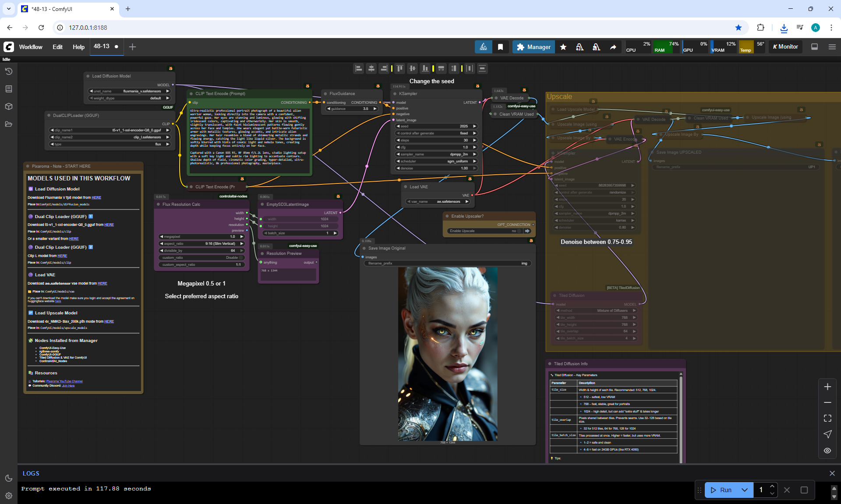Image resolution: width=841 pixels, height=504 pixels.
Task: Click the bookmark icon in top toolbar
Action: (x=500, y=47)
